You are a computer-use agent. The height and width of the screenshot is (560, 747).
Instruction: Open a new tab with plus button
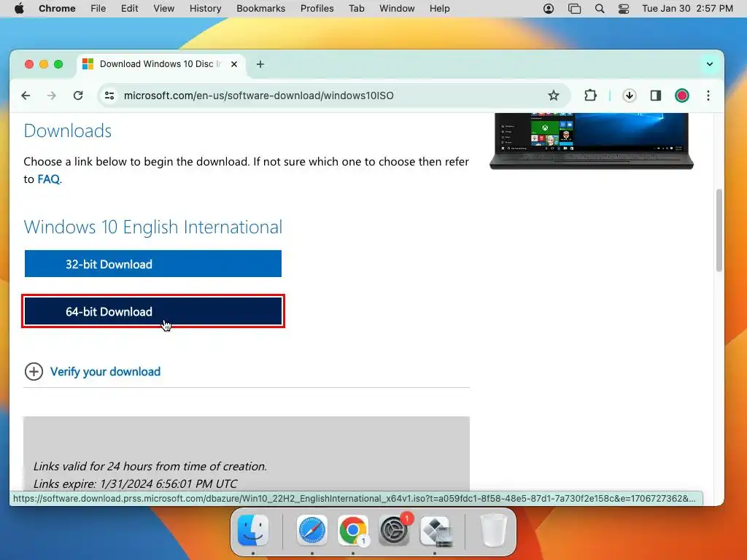260,64
